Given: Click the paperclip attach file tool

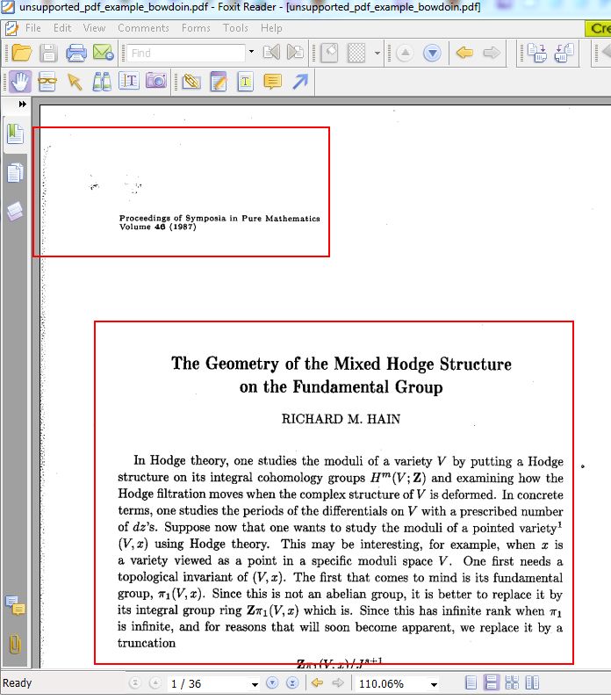Looking at the screenshot, I should click(191, 82).
